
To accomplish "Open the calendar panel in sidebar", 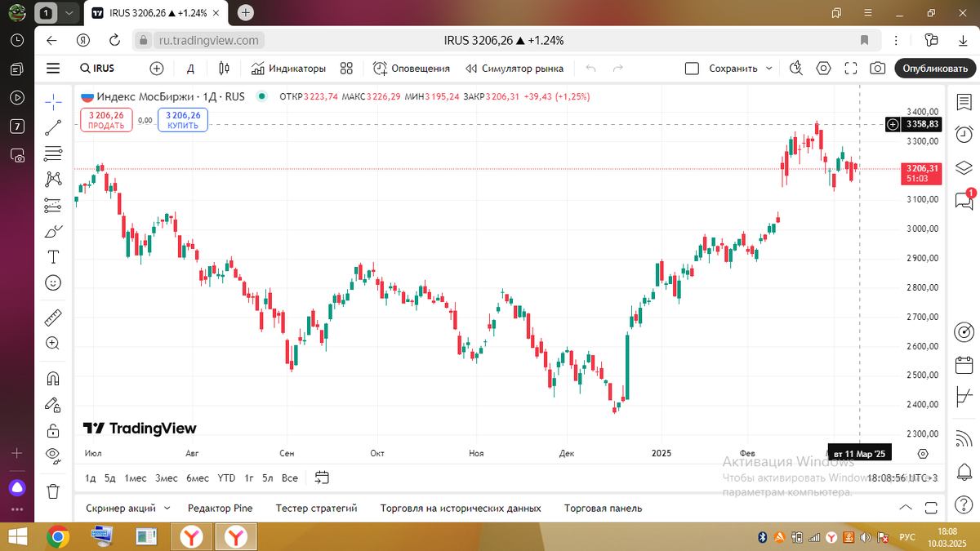I will click(x=964, y=365).
